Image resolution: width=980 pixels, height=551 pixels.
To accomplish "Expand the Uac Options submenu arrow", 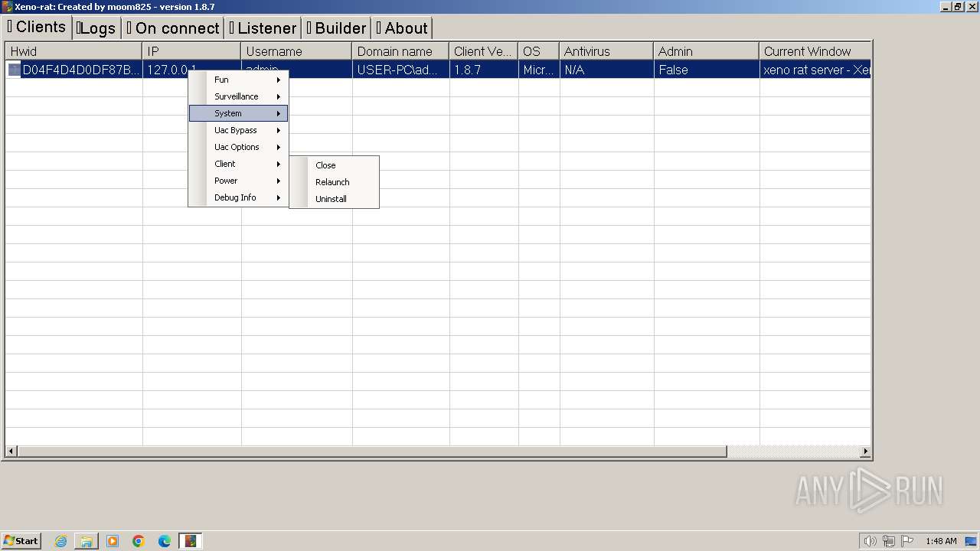I will (x=279, y=147).
